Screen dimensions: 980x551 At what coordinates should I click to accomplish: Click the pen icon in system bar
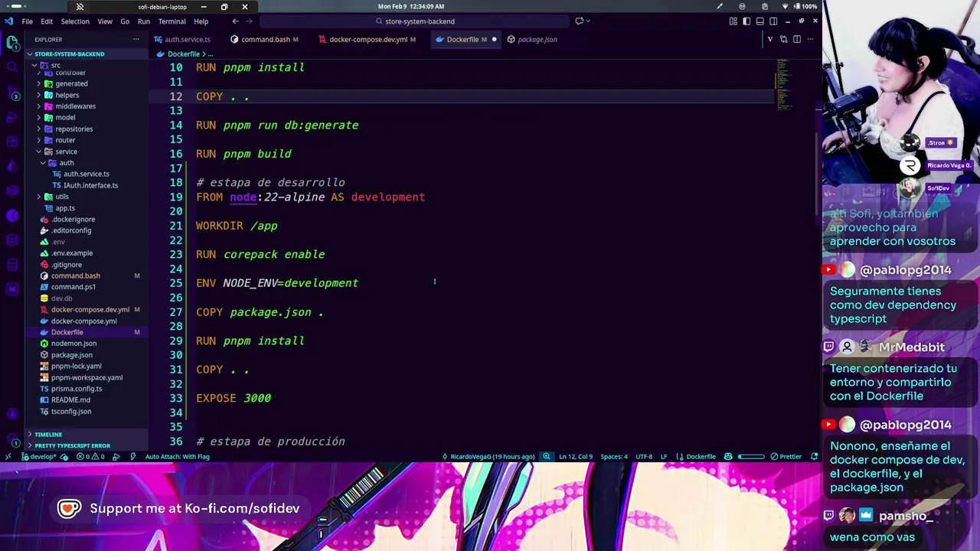[x=720, y=6]
